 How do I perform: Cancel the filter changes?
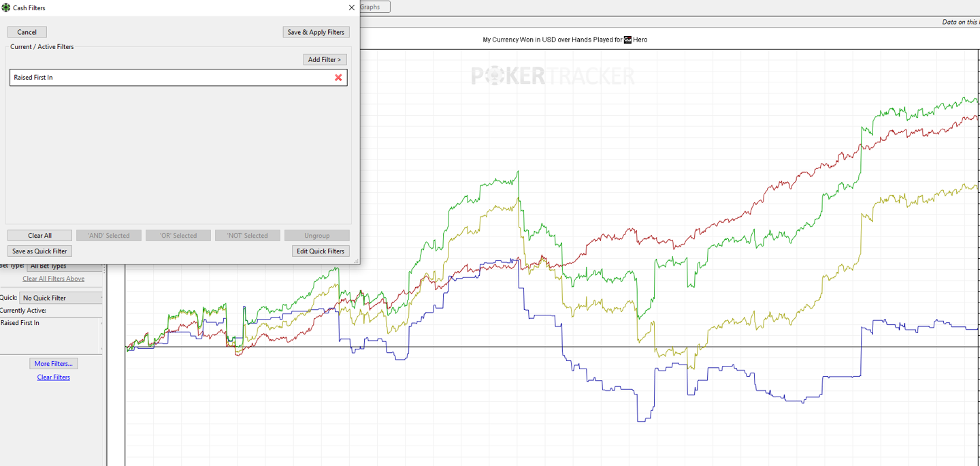coord(27,32)
